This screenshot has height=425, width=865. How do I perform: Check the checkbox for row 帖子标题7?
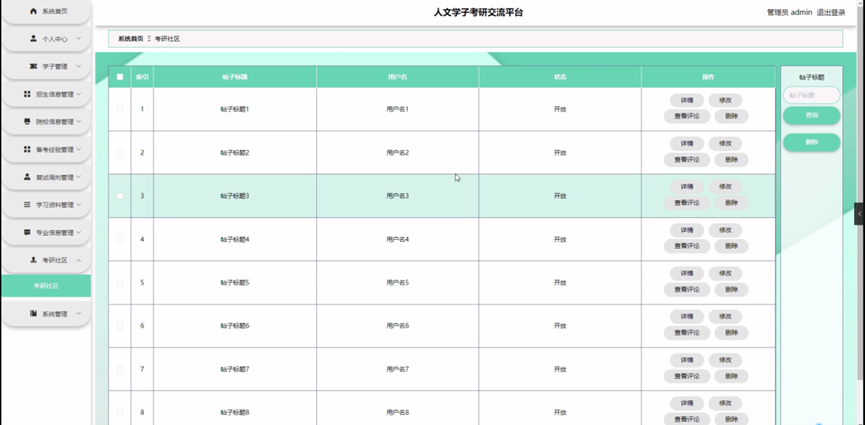click(x=120, y=369)
